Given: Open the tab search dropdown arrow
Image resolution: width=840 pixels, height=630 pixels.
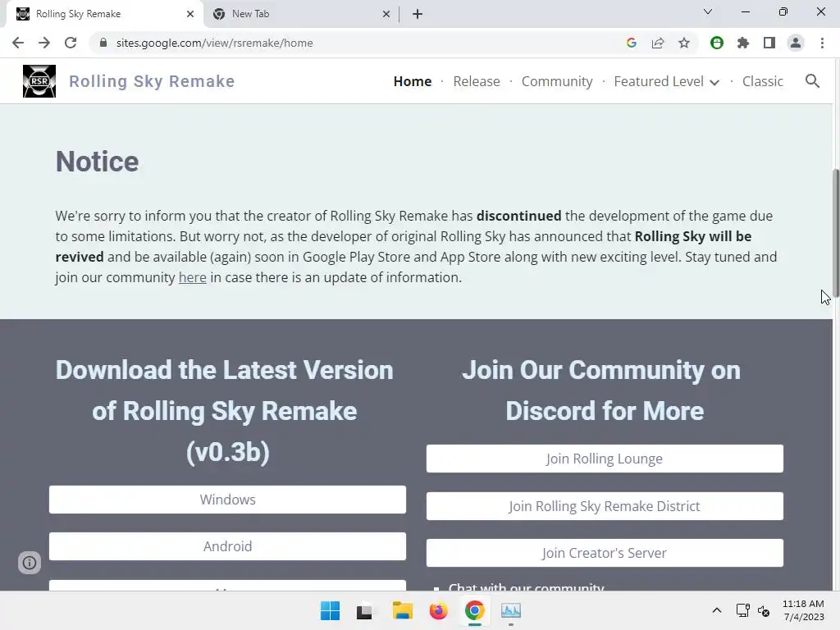Looking at the screenshot, I should [708, 11].
